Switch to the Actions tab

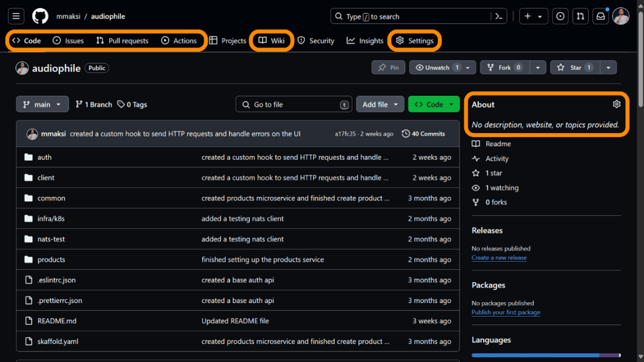pos(180,40)
